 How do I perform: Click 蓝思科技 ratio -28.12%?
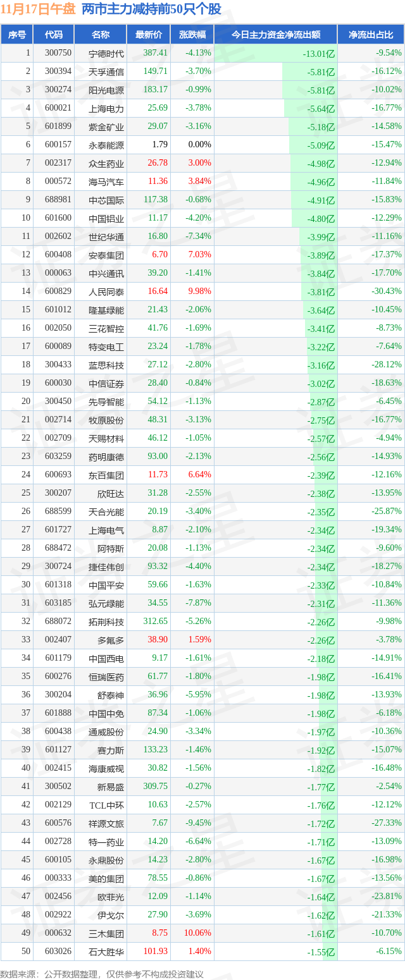(387, 365)
